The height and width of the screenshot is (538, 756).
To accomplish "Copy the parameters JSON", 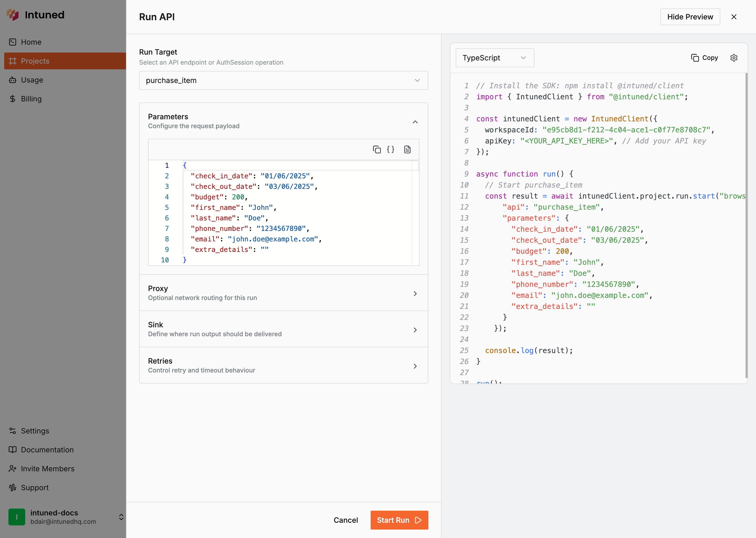I will [x=377, y=149].
